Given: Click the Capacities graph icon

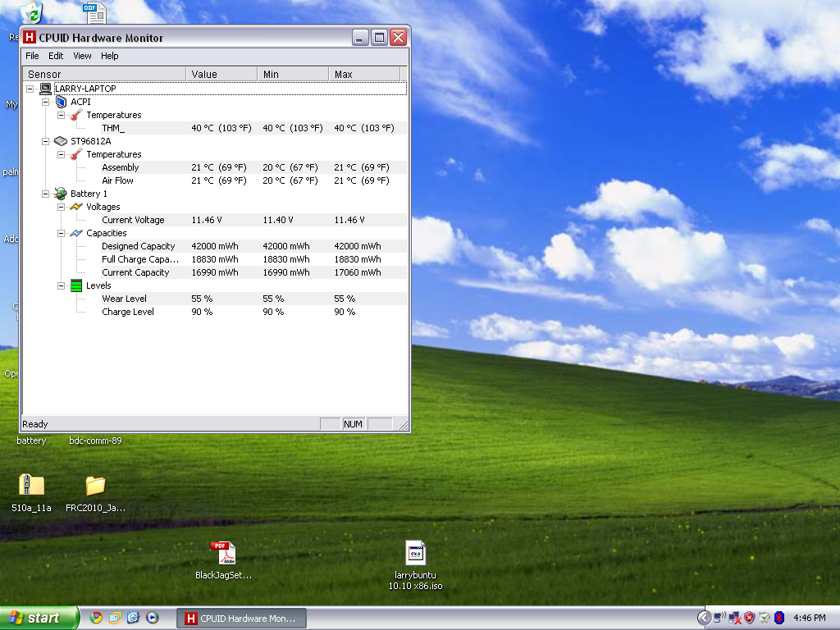Looking at the screenshot, I should [76, 233].
